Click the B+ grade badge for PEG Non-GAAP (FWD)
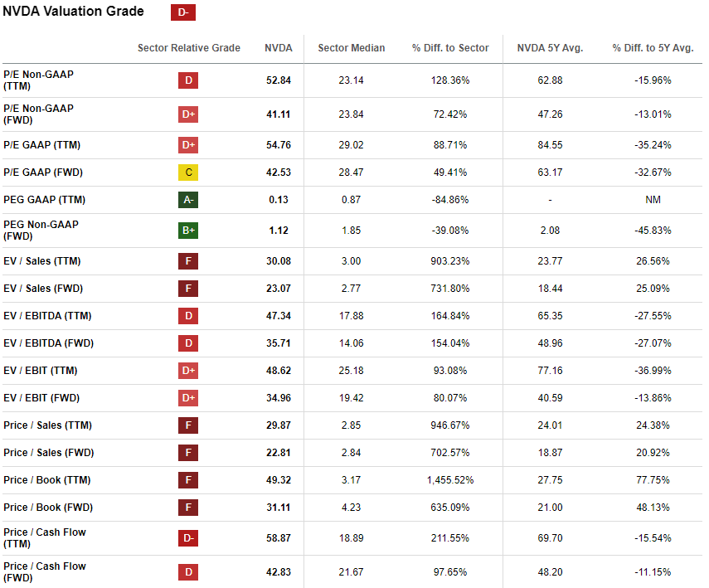The width and height of the screenshot is (709, 588). 188,231
